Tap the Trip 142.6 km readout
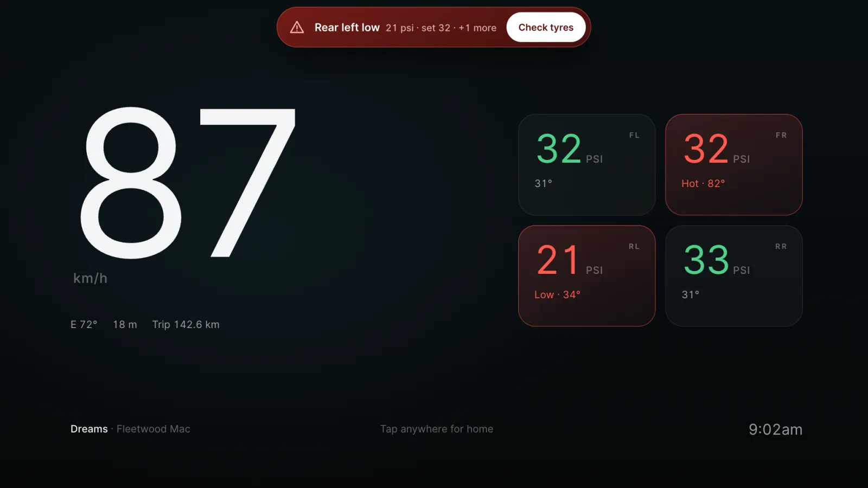 click(186, 324)
